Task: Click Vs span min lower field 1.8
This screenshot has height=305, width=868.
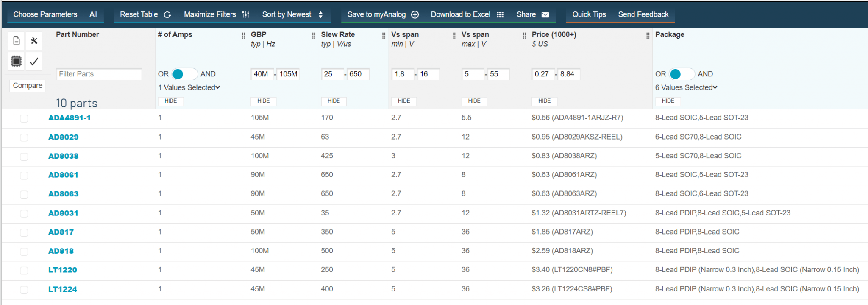Action: coord(403,74)
